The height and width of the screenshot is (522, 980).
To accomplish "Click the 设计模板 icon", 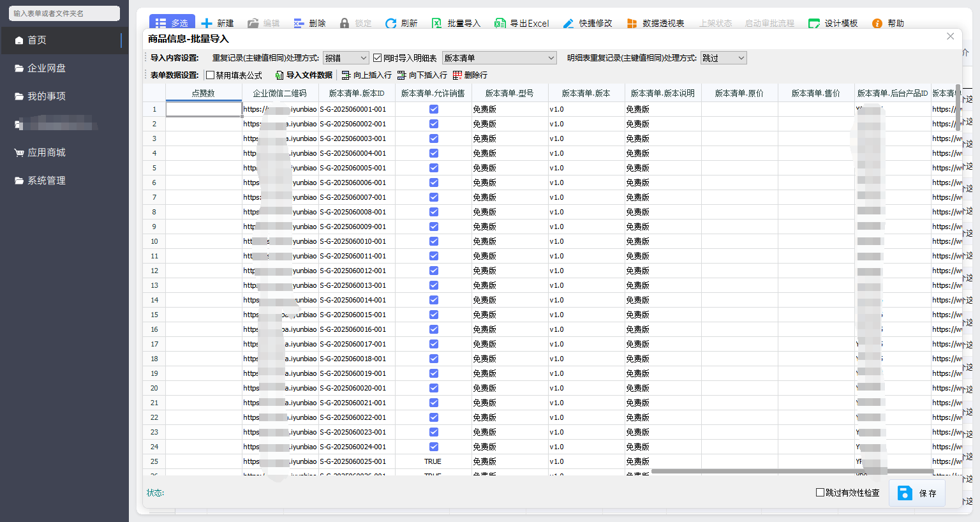I will pos(814,24).
